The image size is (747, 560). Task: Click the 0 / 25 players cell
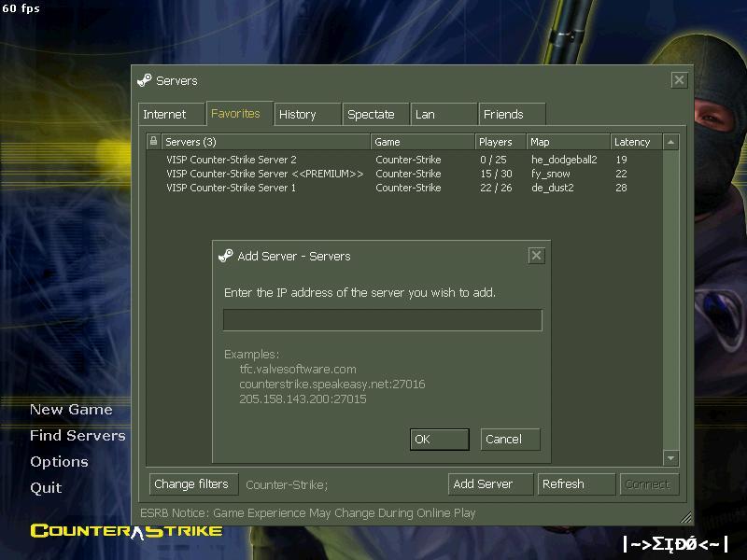coord(493,160)
